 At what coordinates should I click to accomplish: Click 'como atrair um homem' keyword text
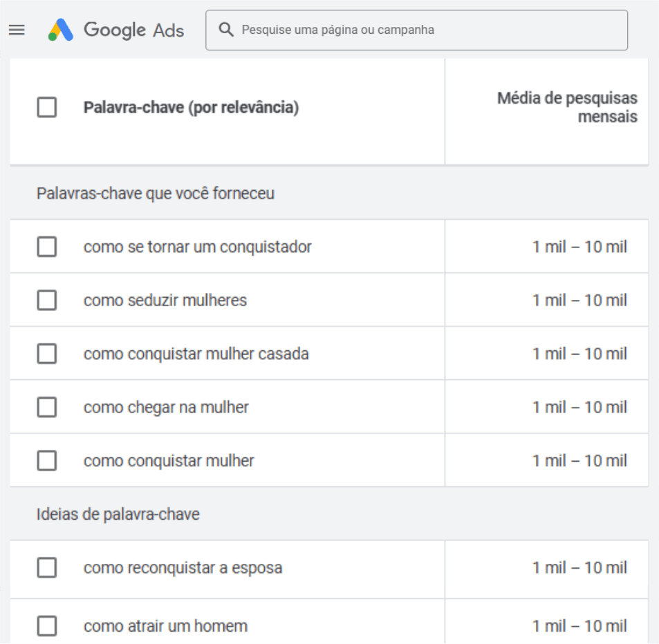(x=165, y=627)
